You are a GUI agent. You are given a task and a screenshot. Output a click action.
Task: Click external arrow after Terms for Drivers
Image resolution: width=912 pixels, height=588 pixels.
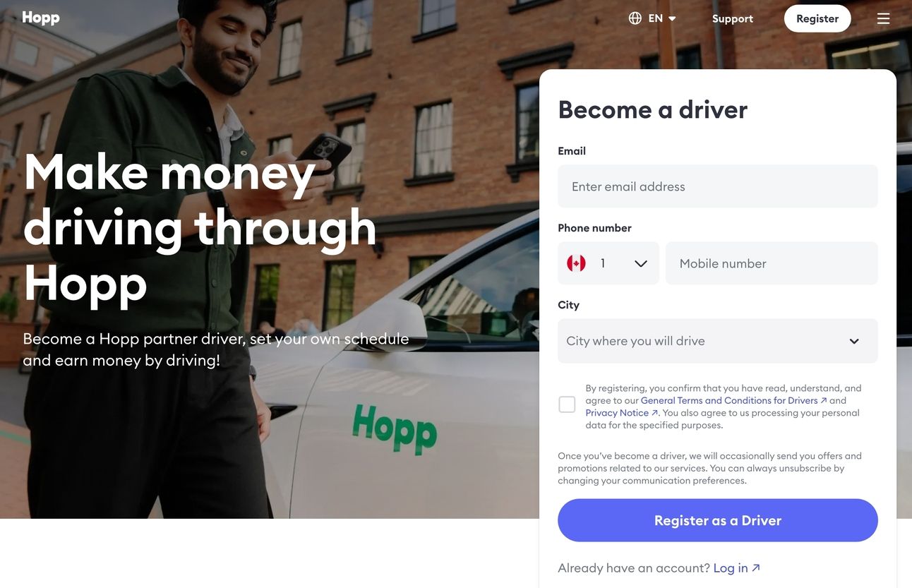click(824, 400)
